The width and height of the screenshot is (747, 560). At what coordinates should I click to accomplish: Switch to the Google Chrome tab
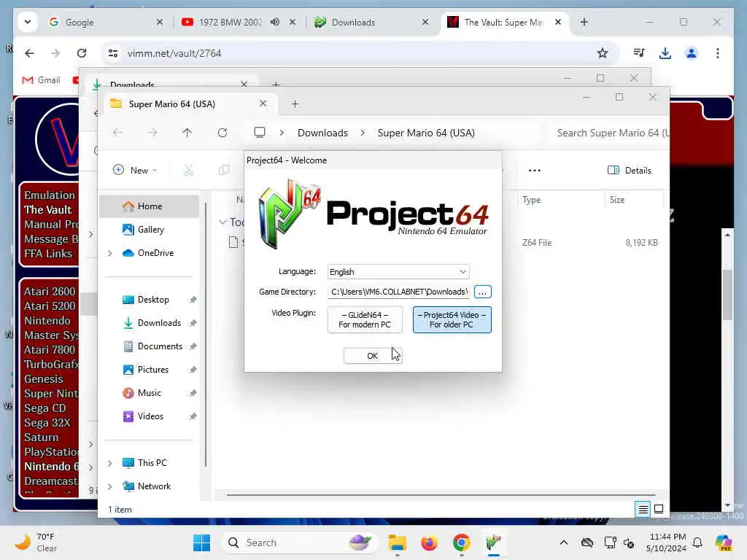[x=106, y=22]
